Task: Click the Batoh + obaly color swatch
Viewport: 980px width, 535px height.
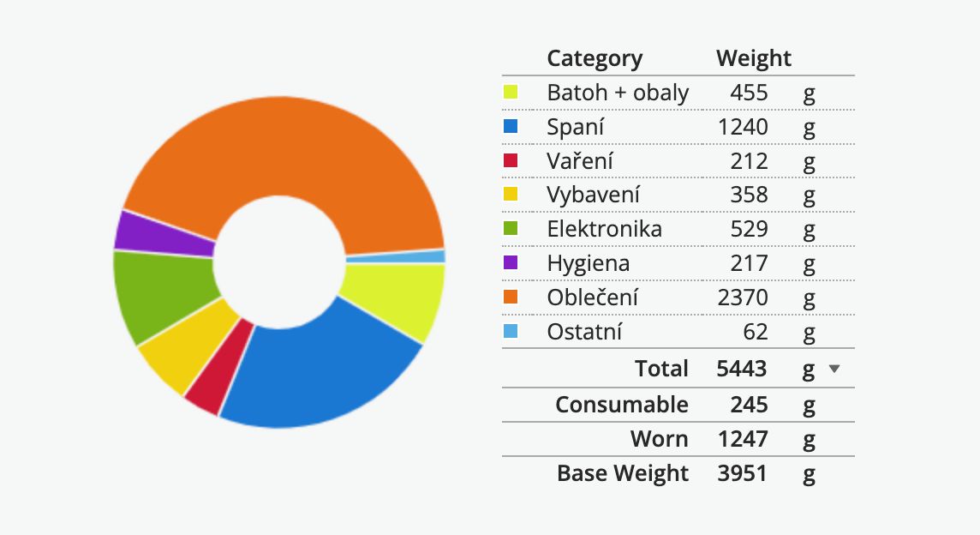Action: coord(511,92)
